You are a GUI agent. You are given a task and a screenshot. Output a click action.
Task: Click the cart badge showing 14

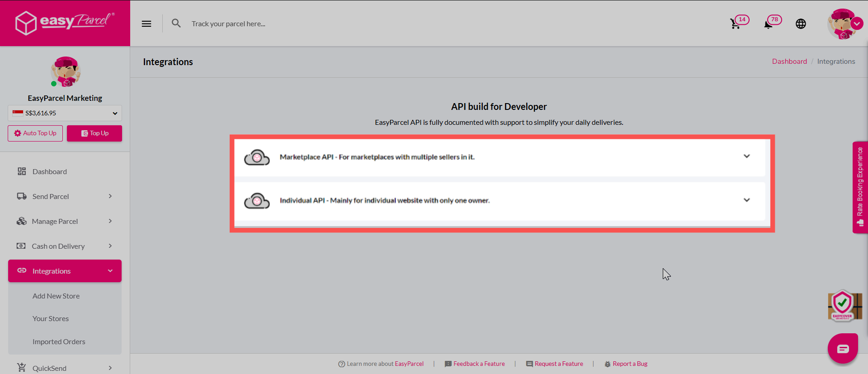pos(742,19)
